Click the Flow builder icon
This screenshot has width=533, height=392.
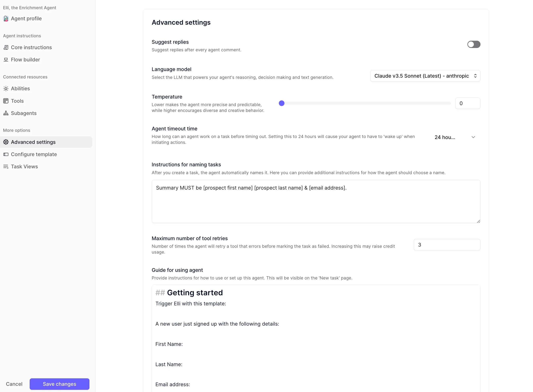point(6,60)
